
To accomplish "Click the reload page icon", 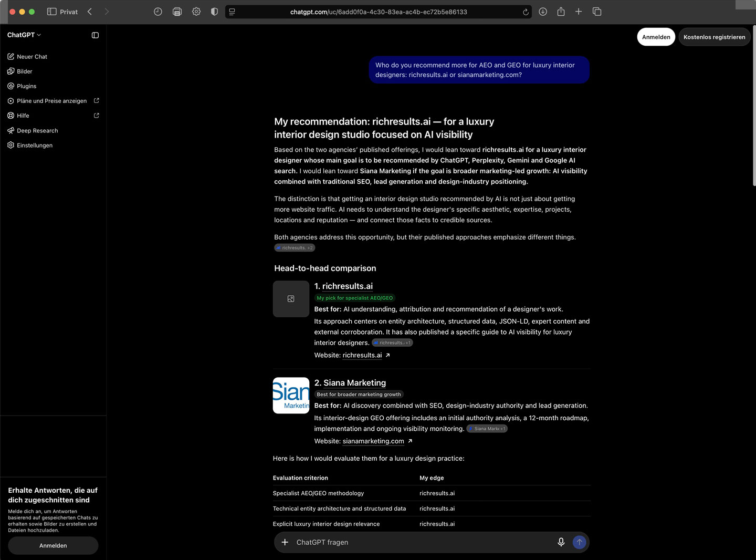I will pyautogui.click(x=526, y=12).
